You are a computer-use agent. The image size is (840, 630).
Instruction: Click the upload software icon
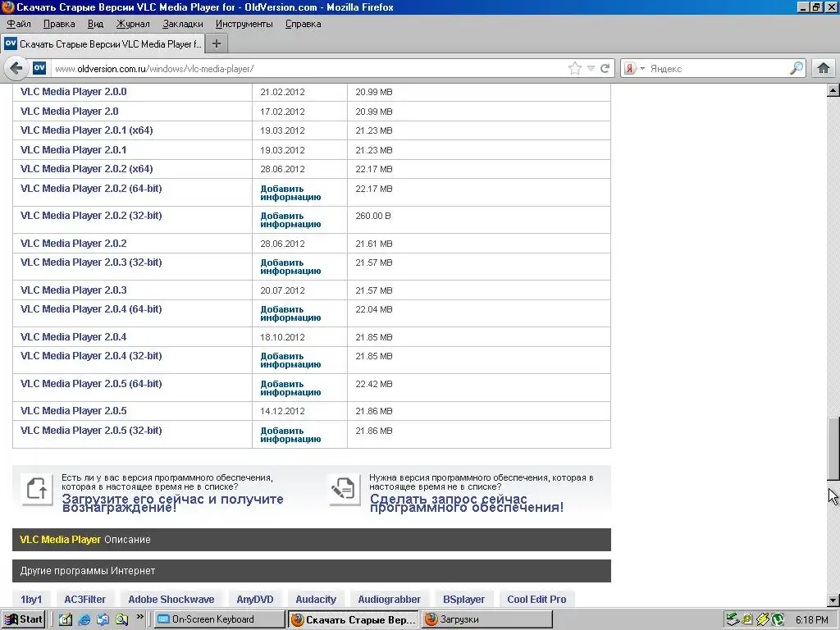pos(37,489)
